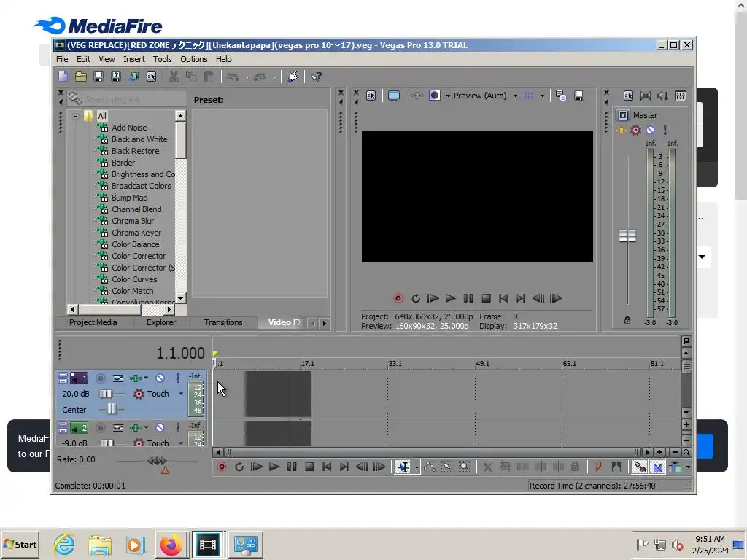This screenshot has height=560, width=747.
Task: Switch to the Transitions tab
Action: (x=223, y=322)
